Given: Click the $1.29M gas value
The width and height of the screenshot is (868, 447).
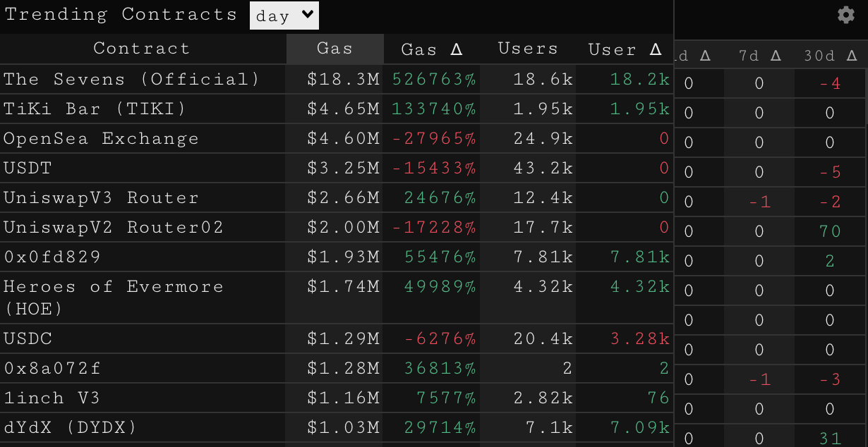Looking at the screenshot, I should 344,338.
